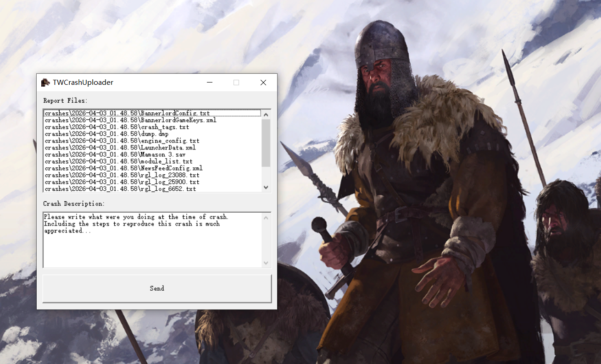
Task: Minimize the TWCrashUploader window
Action: (210, 83)
